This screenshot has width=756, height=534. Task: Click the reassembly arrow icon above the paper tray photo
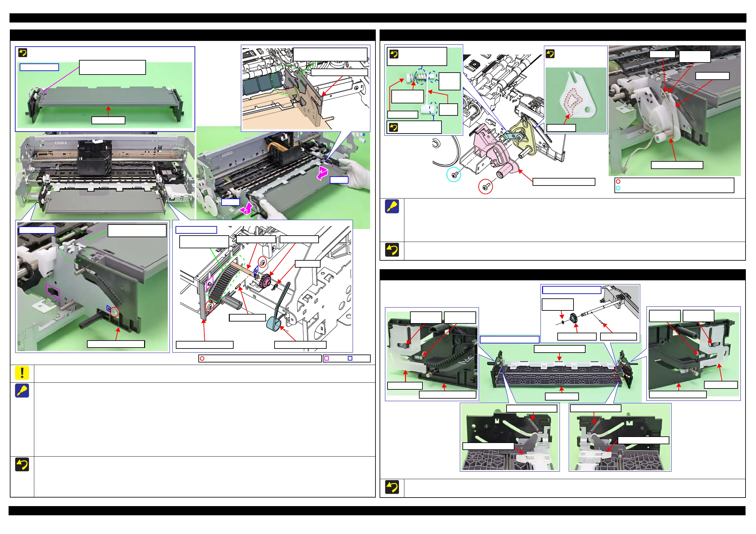tap(23, 53)
